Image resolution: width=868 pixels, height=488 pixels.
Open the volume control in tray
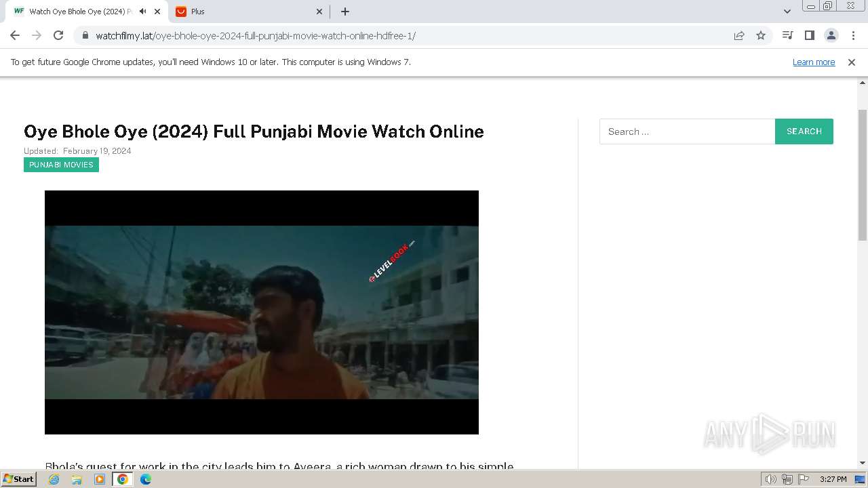click(x=771, y=479)
